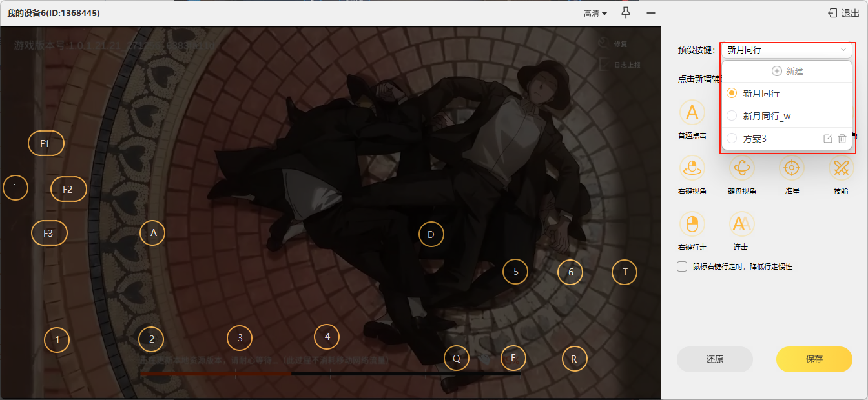
Task: Rename 方案3 with its edit icon
Action: 828,139
